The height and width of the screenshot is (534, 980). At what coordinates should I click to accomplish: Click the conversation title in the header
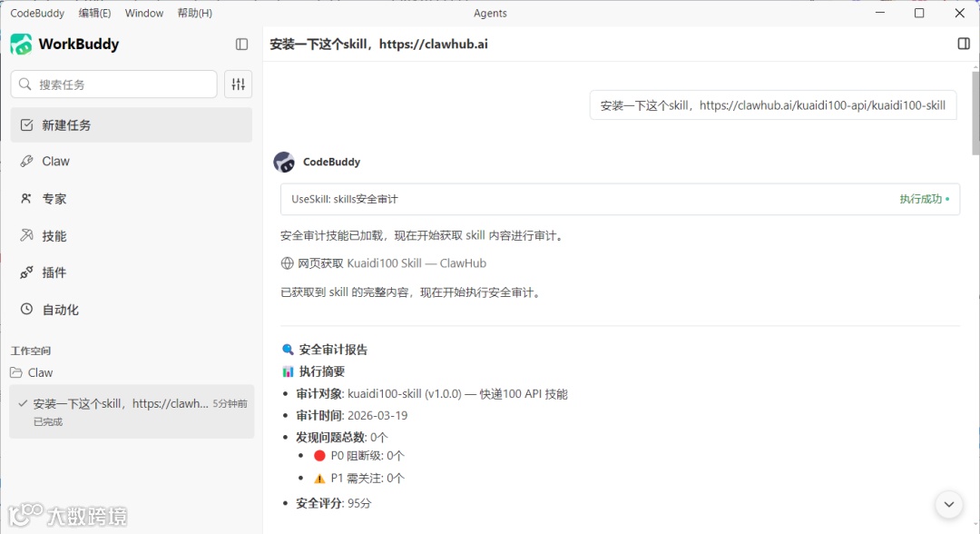click(378, 44)
